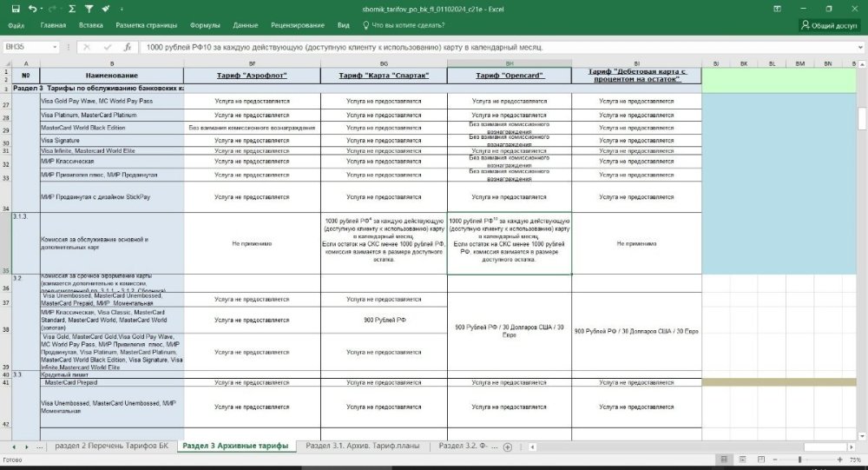Screen dimensions: 868x470
Task: Click the Save icon in quick access toolbar
Action: click(x=15, y=8)
